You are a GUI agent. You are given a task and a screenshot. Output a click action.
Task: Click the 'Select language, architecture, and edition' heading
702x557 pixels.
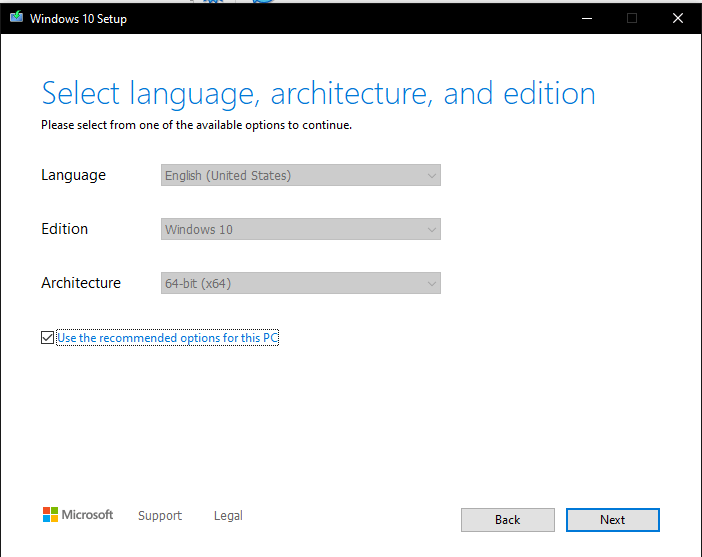point(318,93)
